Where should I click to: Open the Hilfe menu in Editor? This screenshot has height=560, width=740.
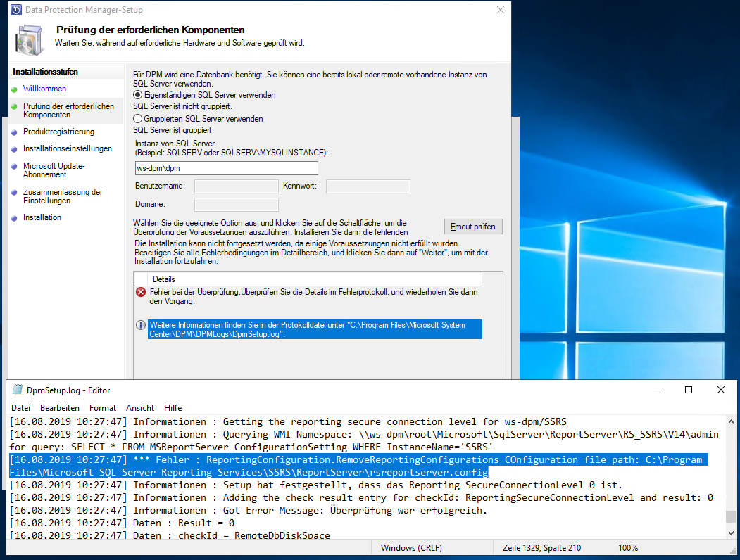[x=173, y=408]
